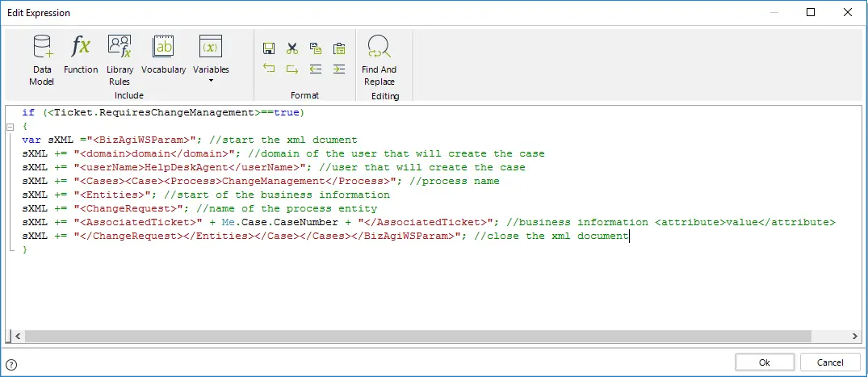Insert a Function into the expression
Viewport: 868px width, 377px height.
click(81, 54)
